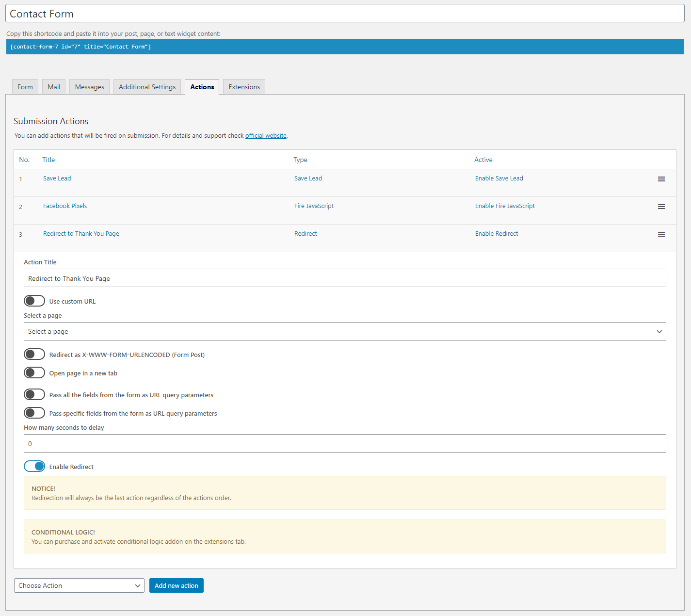Turn on Open page in a new tab
The width and height of the screenshot is (691, 616).
pyautogui.click(x=34, y=373)
